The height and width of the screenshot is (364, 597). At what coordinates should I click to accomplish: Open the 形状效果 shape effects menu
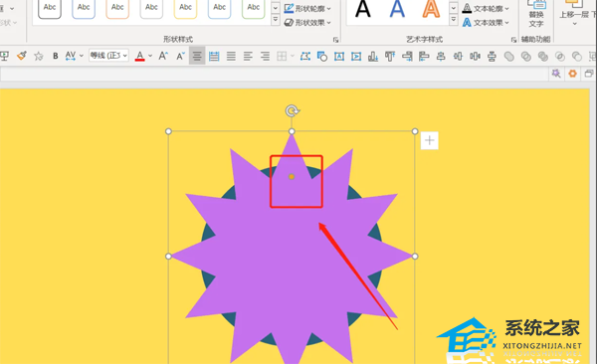pos(308,23)
